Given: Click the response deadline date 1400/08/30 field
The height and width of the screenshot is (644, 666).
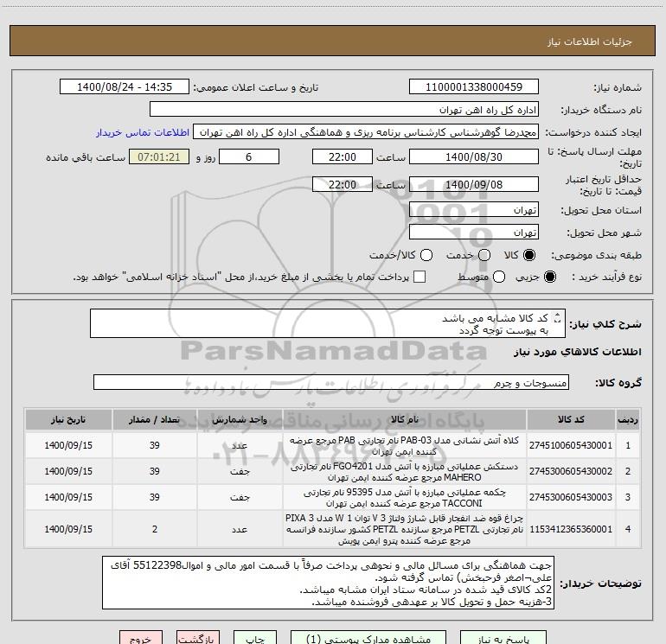Looking at the screenshot, I should [x=474, y=156].
